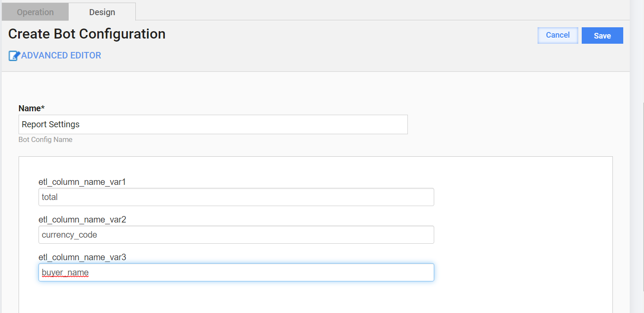This screenshot has height=313, width=644.
Task: Click empty area below var3 field in panel
Action: 316,298
